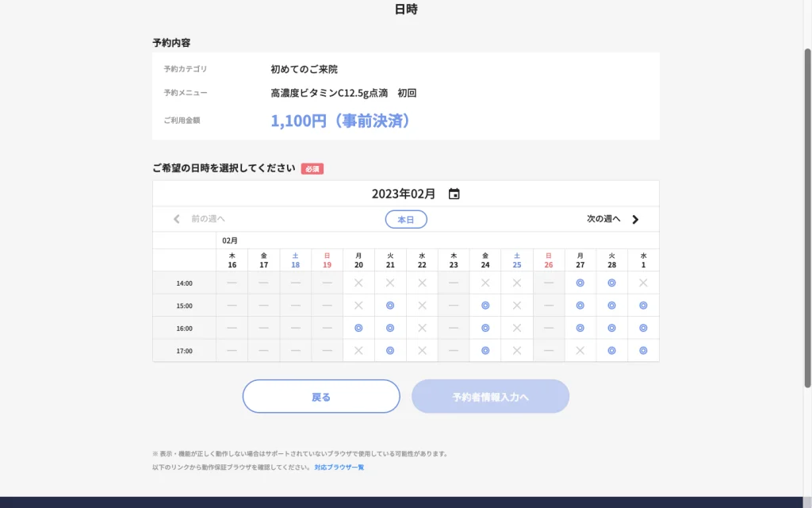The width and height of the screenshot is (812, 508).
Task: Click the previous week chevron arrow
Action: click(177, 219)
